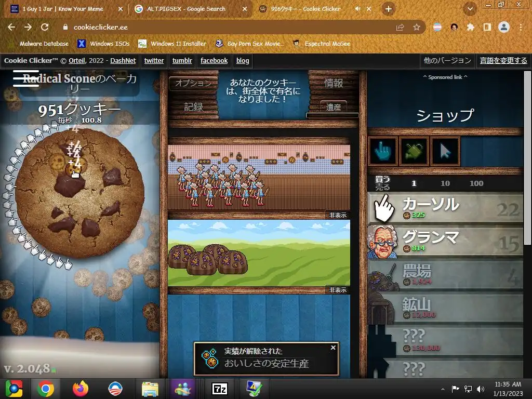Click 言語を変更する language link
Image resolution: width=532 pixels, height=399 pixels.
(x=503, y=61)
